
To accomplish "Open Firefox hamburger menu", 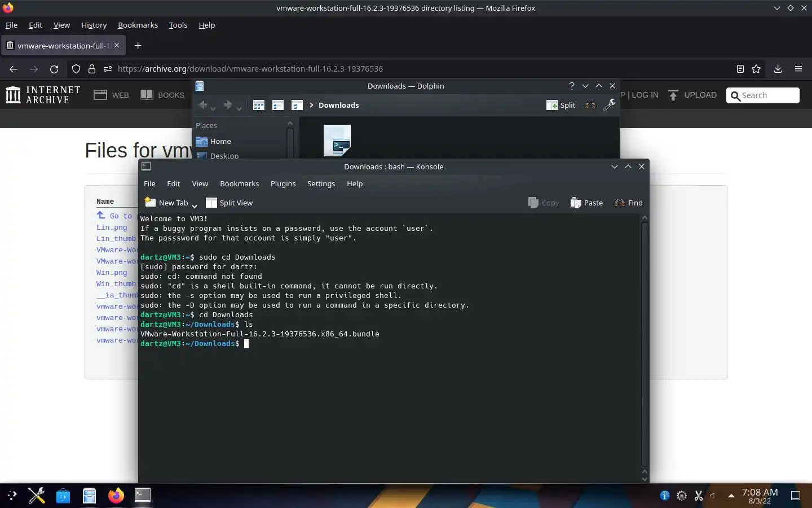I will [x=798, y=69].
